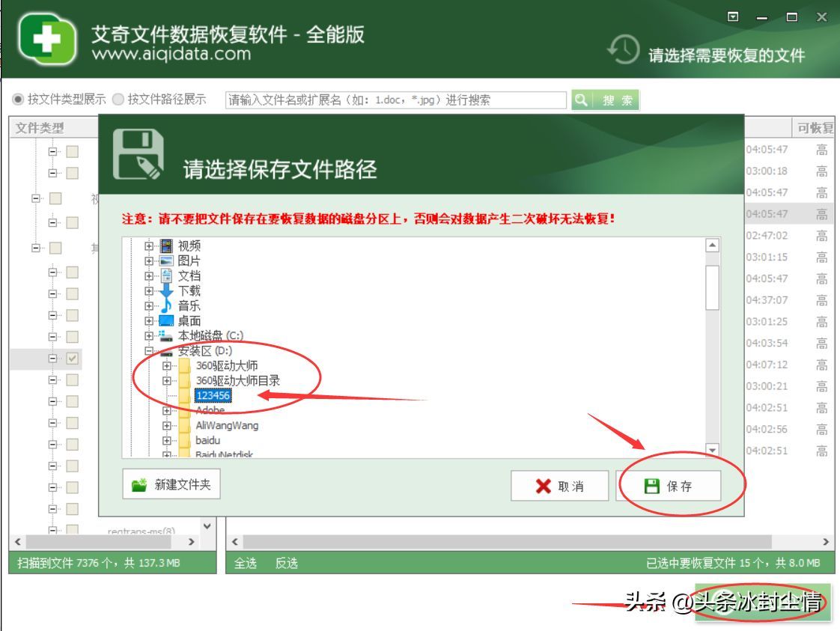
Task: Expand the 360驱动大师目录 folder node
Action: click(167, 381)
